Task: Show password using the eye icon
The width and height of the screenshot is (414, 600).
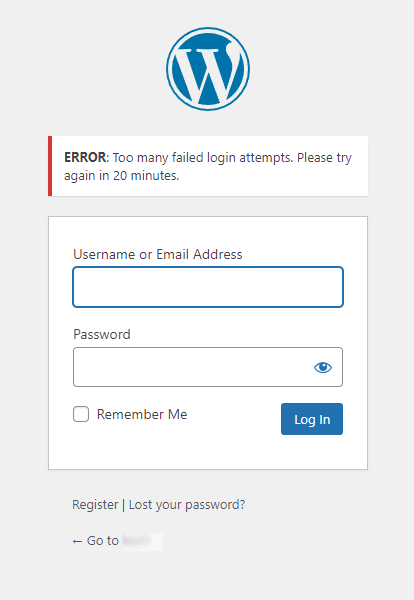Action: coord(323,367)
